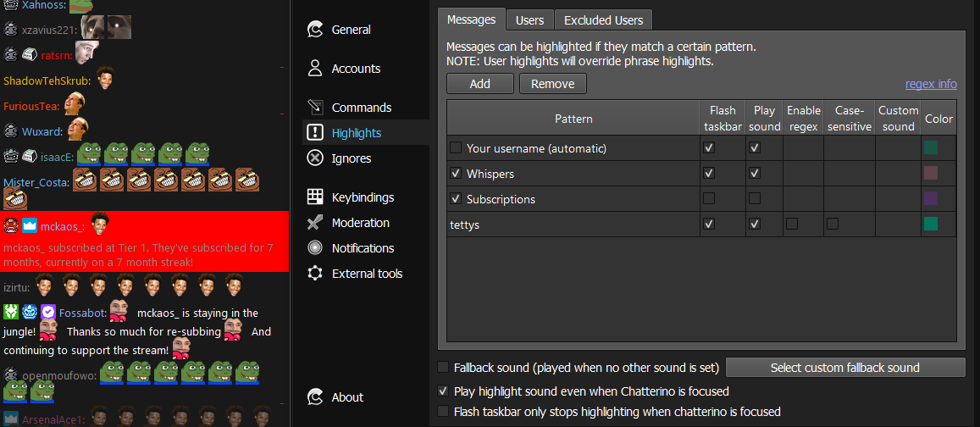Open the Excluded Users tab
This screenshot has height=427, width=980.
point(603,20)
